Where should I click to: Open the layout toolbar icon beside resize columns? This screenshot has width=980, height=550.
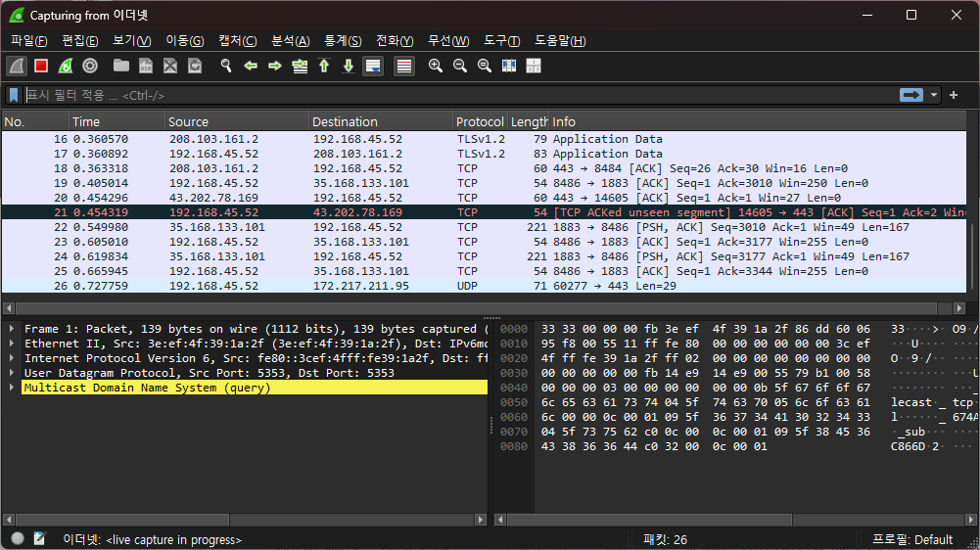(x=534, y=66)
